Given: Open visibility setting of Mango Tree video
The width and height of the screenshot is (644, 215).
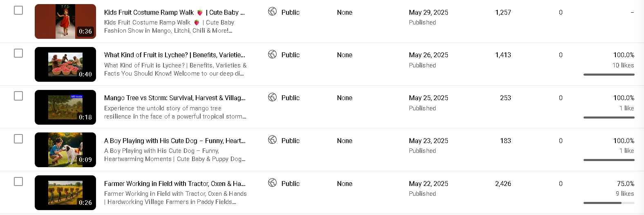Looking at the screenshot, I should (x=290, y=98).
